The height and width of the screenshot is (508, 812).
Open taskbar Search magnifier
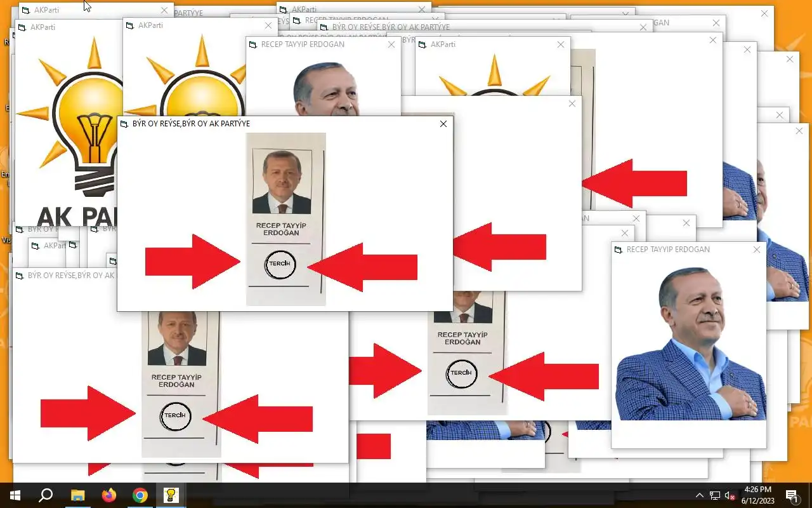[x=46, y=495]
